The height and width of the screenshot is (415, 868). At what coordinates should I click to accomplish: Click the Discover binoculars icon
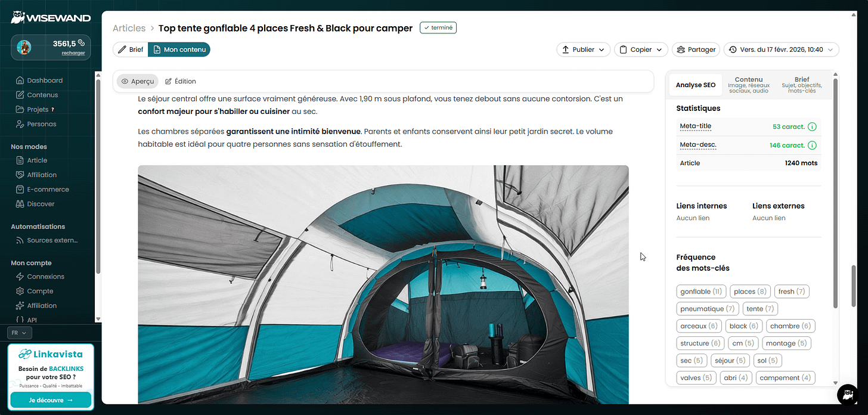[x=21, y=204]
